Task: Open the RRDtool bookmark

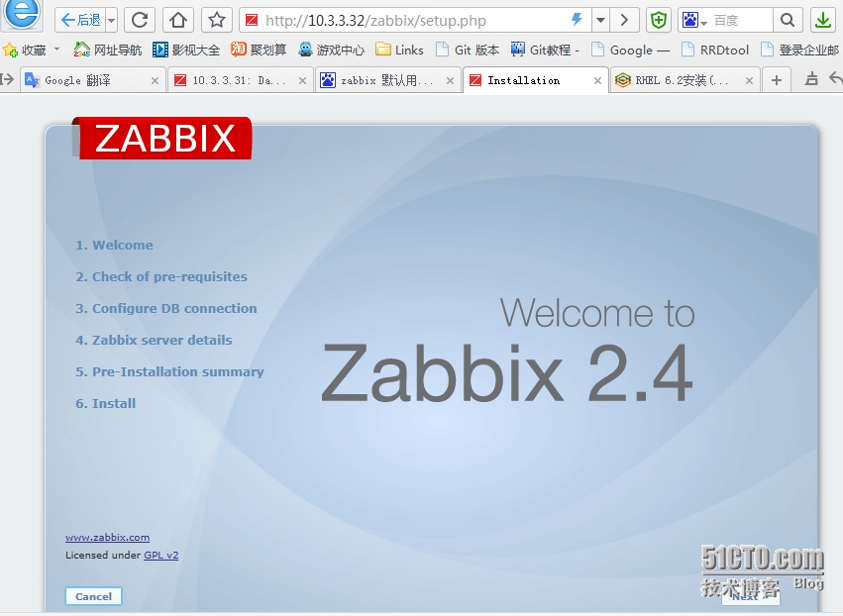Action: 715,50
